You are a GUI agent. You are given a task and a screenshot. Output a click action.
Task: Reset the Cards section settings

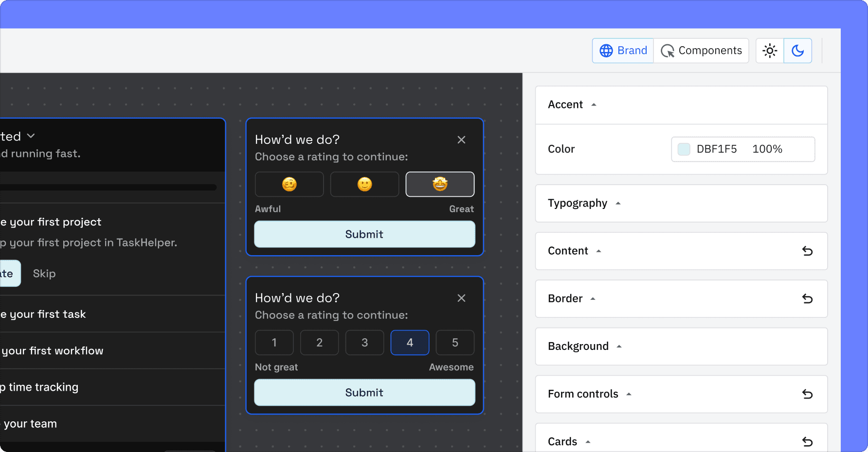tap(807, 441)
